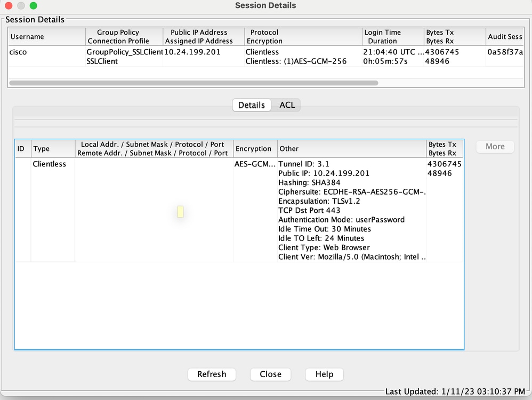Screen dimensions: 532x400
Task: Open Help for session details
Action: click(x=324, y=374)
